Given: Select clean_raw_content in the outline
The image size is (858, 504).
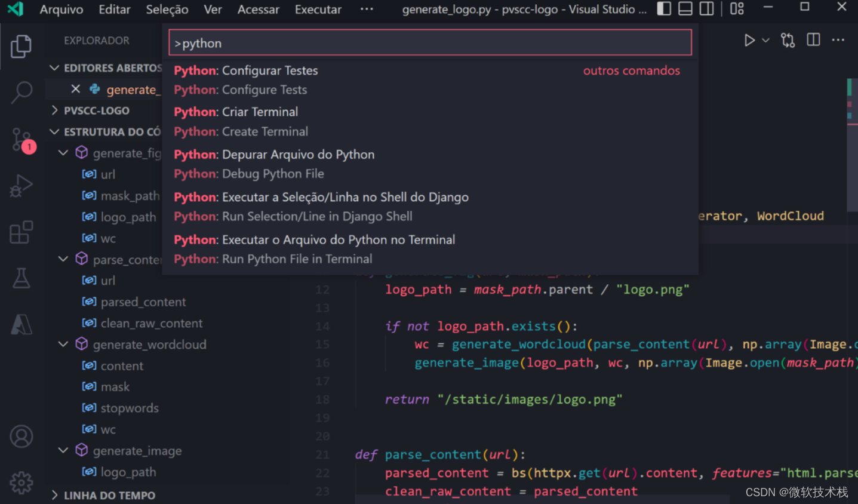Looking at the screenshot, I should pos(151,323).
